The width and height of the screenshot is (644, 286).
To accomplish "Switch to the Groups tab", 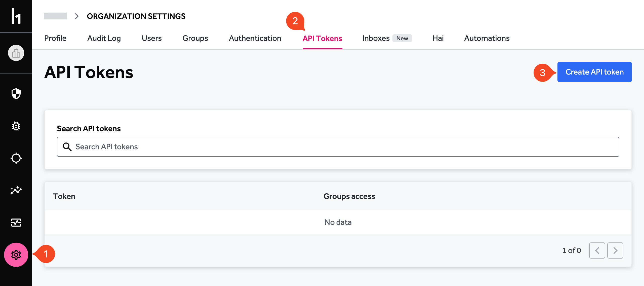I will (195, 38).
